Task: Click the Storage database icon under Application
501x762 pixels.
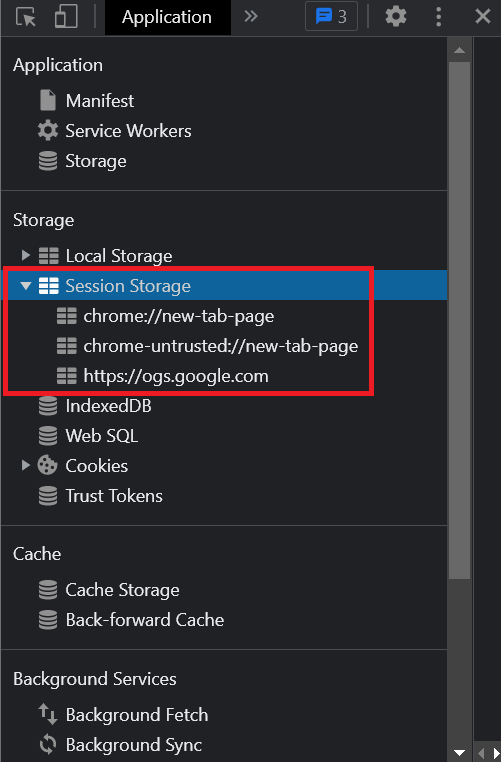Action: pos(48,161)
